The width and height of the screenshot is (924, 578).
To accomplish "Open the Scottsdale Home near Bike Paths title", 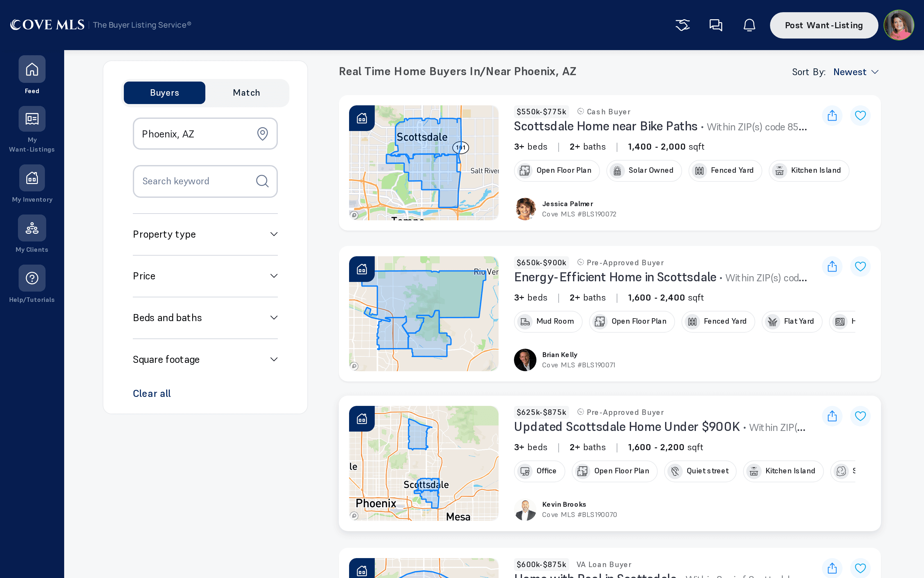I will [x=605, y=126].
